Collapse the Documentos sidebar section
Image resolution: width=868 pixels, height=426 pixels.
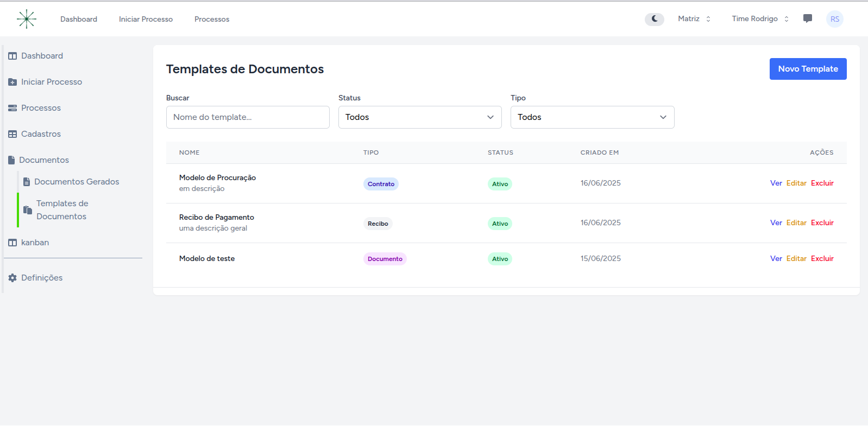tap(44, 160)
